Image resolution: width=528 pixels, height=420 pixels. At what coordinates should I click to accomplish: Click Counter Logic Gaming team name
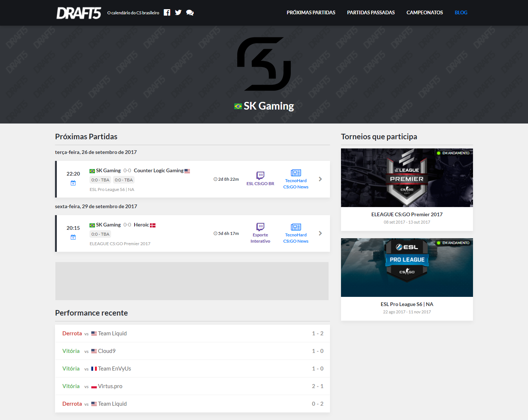click(159, 170)
